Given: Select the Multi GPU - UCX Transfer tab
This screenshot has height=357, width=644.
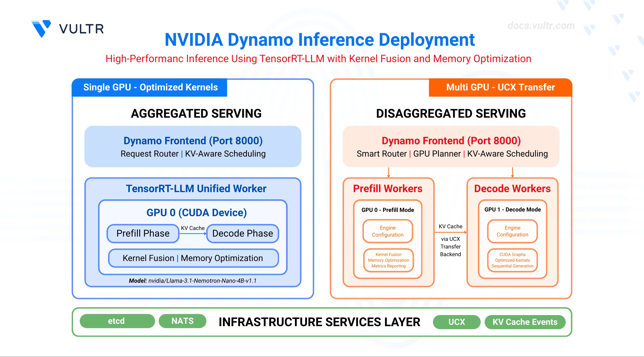Looking at the screenshot, I should 500,87.
